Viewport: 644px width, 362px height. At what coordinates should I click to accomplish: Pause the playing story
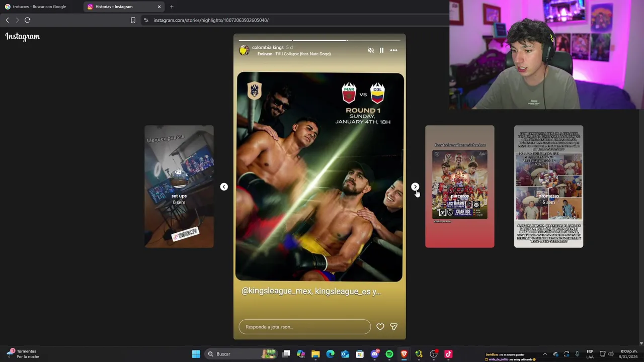pyautogui.click(x=381, y=50)
